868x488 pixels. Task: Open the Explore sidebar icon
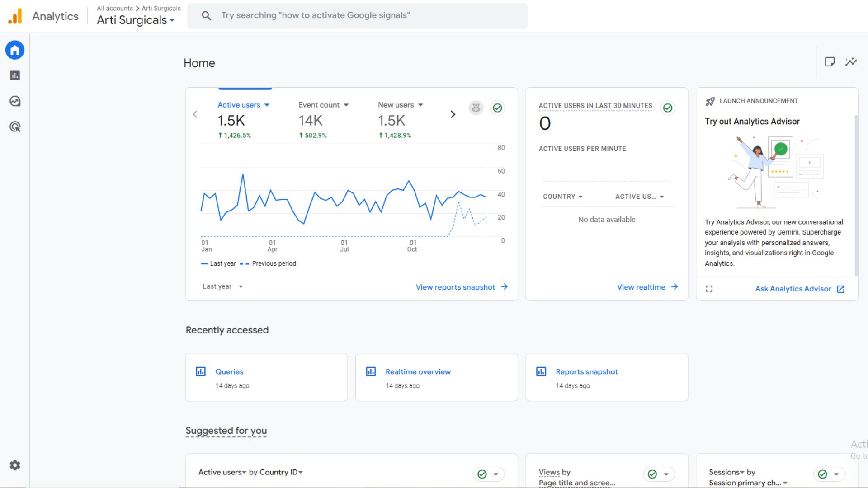coord(15,101)
